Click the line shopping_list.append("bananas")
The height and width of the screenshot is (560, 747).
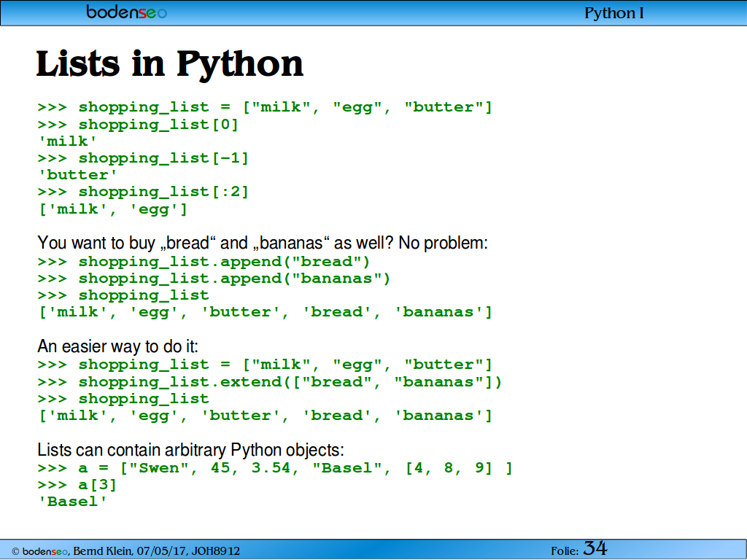click(214, 279)
